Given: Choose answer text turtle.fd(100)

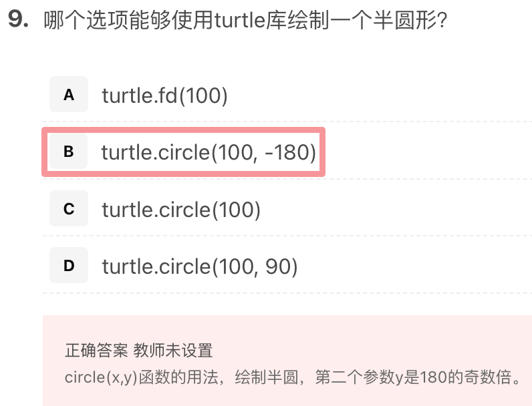Looking at the screenshot, I should pos(164,95).
